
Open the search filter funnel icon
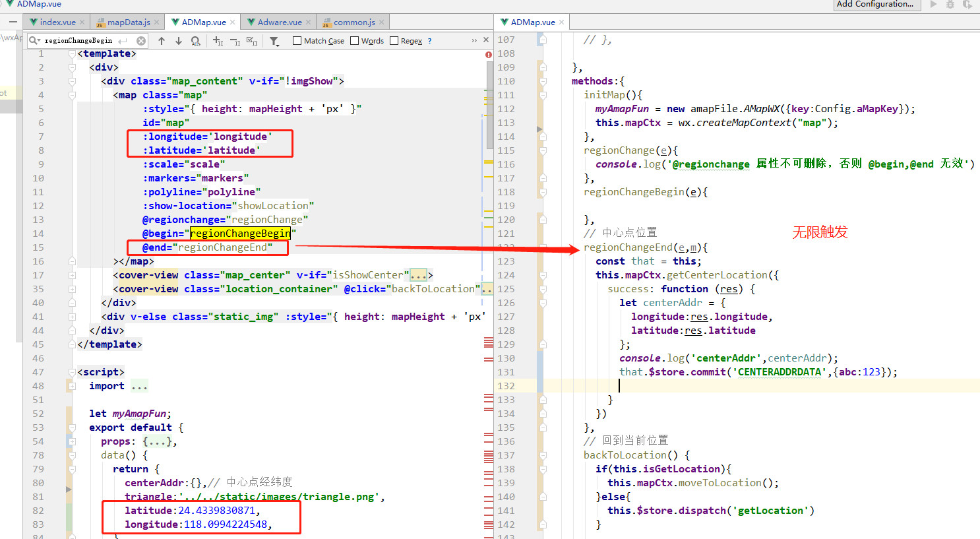(x=274, y=41)
